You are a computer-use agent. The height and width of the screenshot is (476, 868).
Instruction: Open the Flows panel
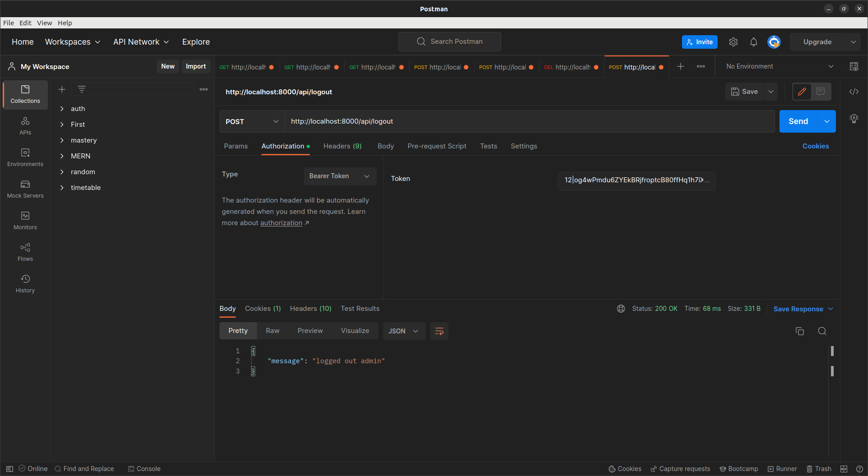click(x=25, y=252)
